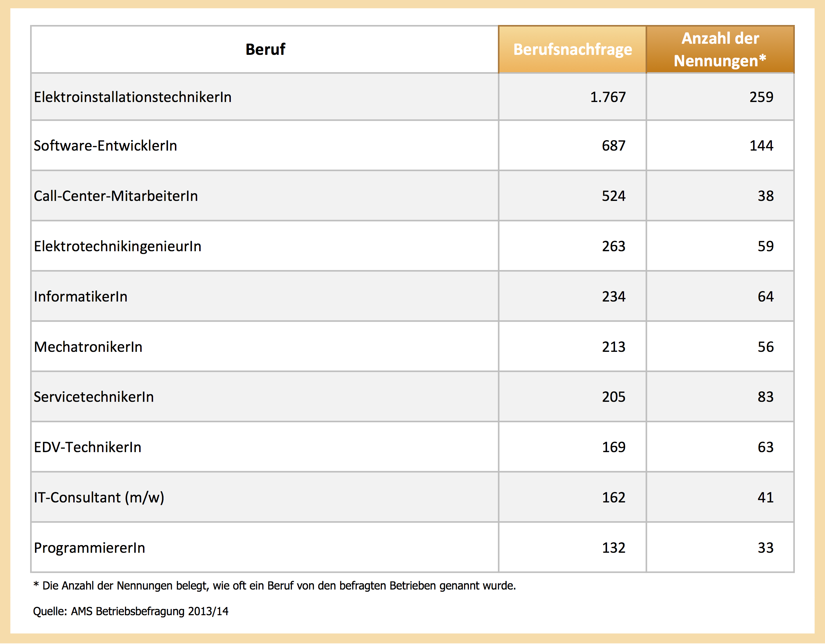Select the ServicetechnikerIn row label
This screenshot has height=644, width=825.
coord(94,397)
